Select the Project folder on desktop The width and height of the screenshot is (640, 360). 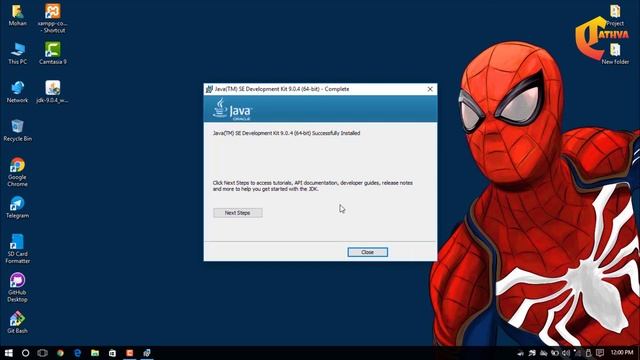pyautogui.click(x=615, y=16)
